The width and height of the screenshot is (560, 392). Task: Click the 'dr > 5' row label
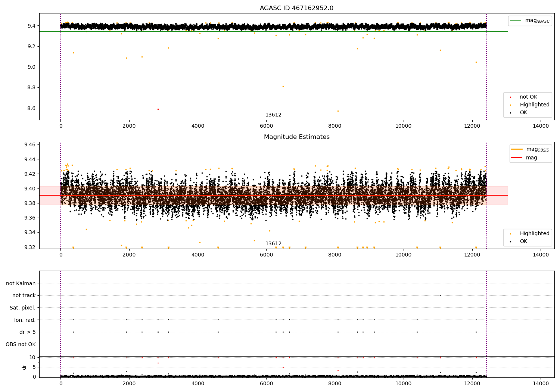click(x=28, y=332)
